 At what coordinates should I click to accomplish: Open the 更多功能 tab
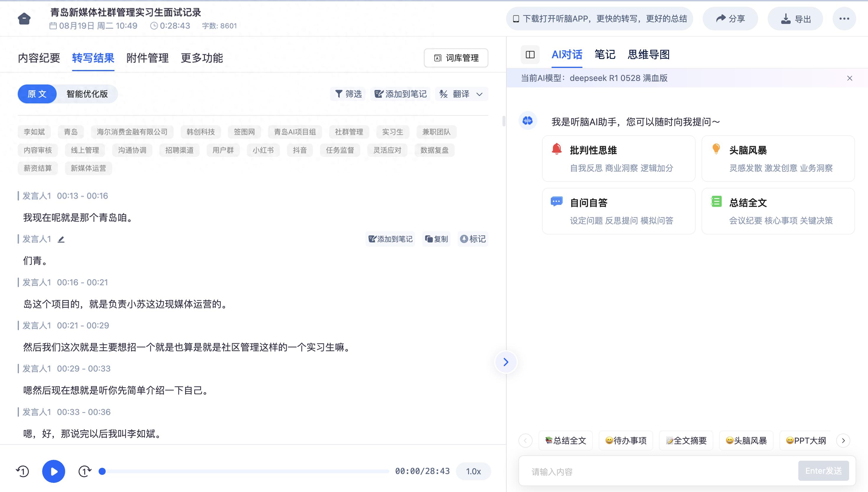click(202, 58)
